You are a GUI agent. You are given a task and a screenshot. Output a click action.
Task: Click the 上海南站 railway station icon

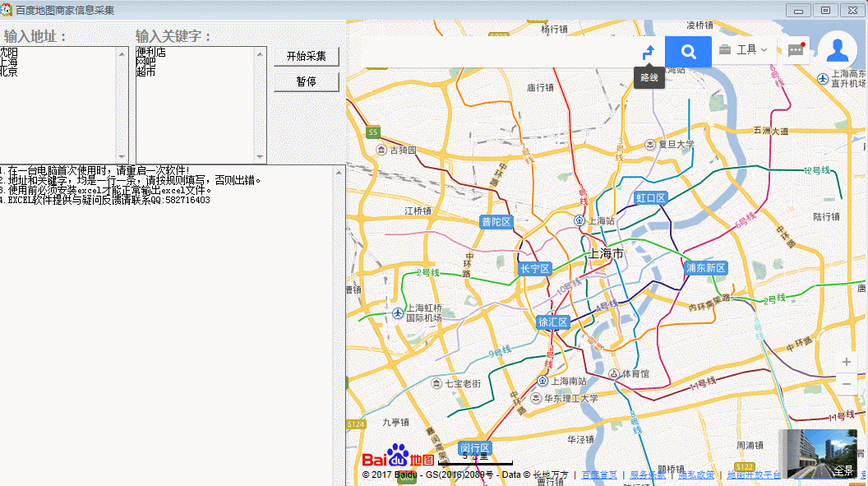click(542, 381)
